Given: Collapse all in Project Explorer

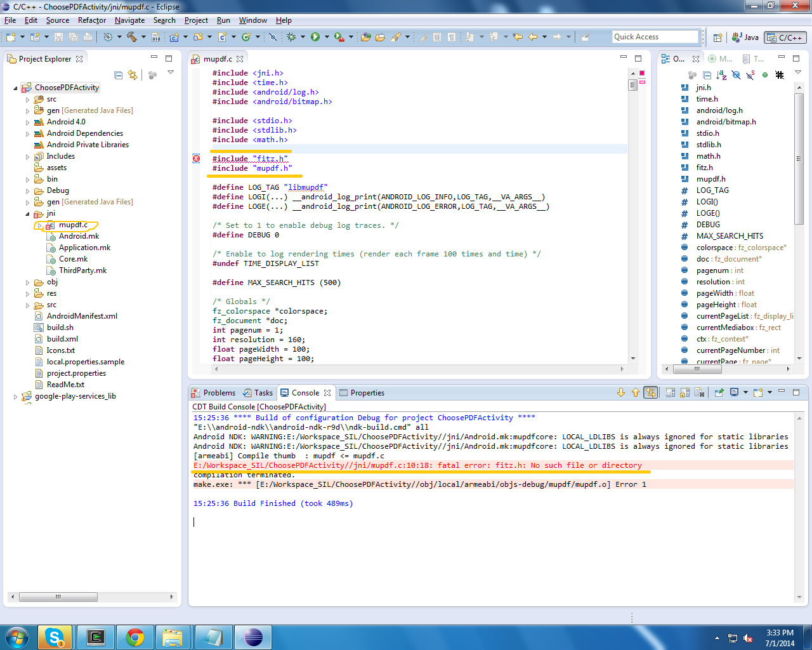Looking at the screenshot, I should (x=118, y=75).
